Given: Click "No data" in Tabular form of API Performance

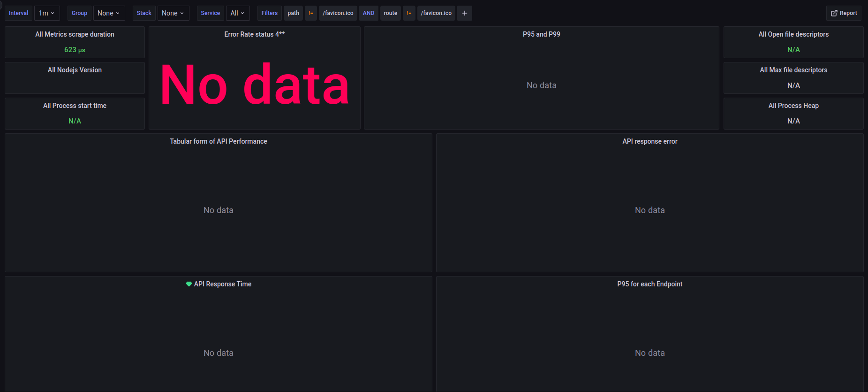Looking at the screenshot, I should tap(219, 210).
